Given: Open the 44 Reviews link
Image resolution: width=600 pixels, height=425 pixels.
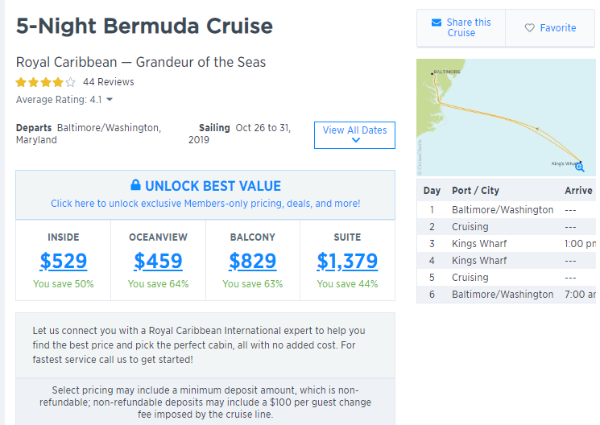Looking at the screenshot, I should 109,82.
